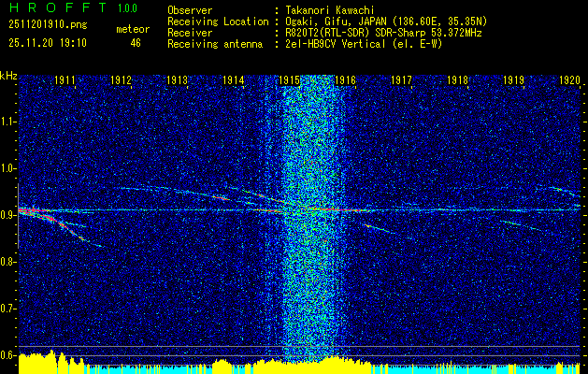Click the Receiving Location field label

[x=218, y=22]
